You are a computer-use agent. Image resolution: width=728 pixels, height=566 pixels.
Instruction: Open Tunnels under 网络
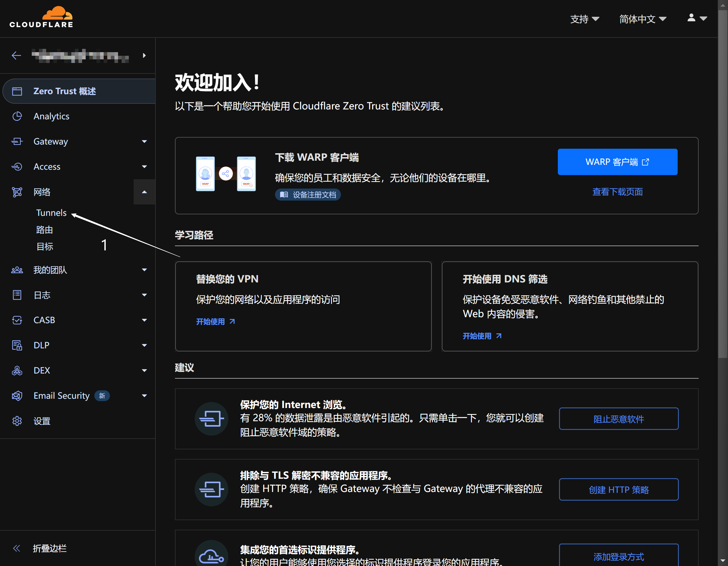click(51, 213)
